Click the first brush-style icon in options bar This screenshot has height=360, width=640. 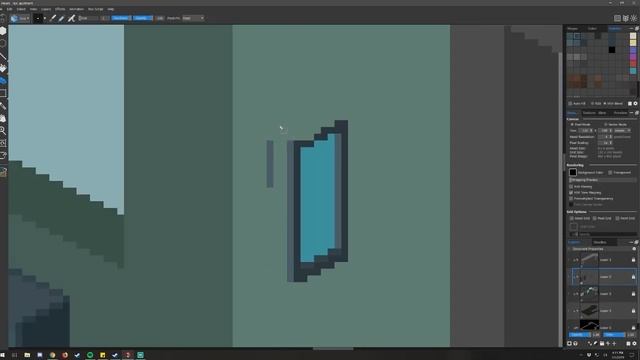(x=53, y=18)
